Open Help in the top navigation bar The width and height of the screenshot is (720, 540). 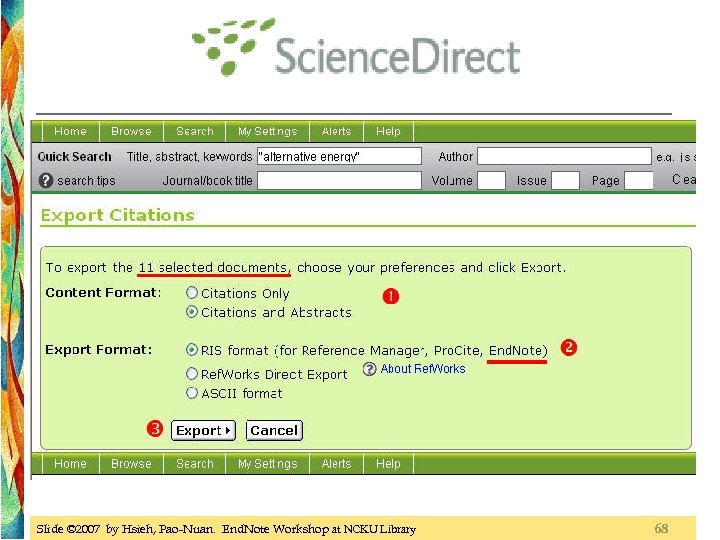point(388,131)
